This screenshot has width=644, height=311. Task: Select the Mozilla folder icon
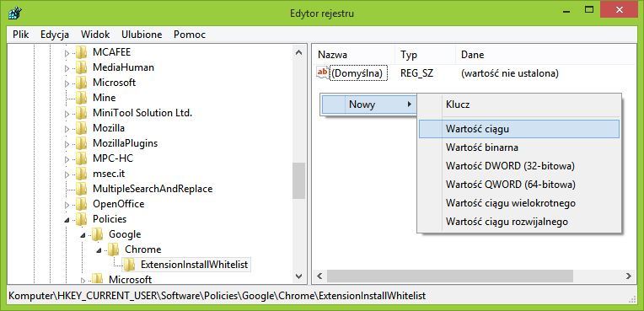coord(81,128)
